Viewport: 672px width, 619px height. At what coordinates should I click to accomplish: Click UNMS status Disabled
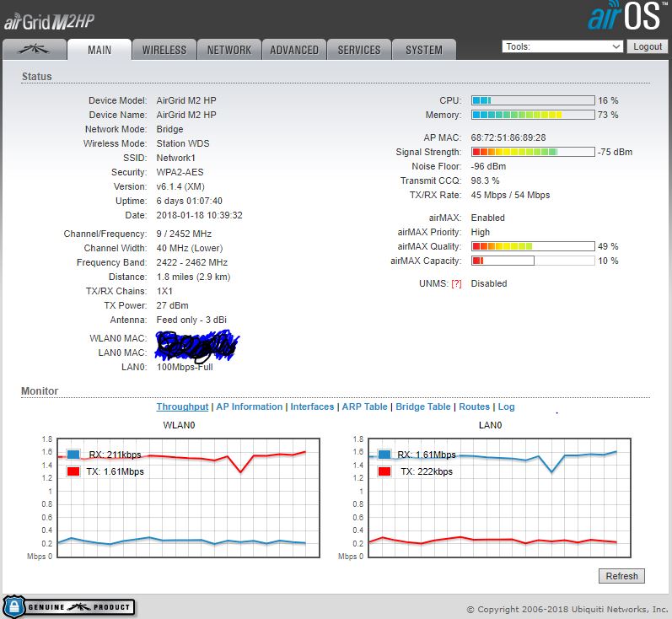pyautogui.click(x=489, y=284)
